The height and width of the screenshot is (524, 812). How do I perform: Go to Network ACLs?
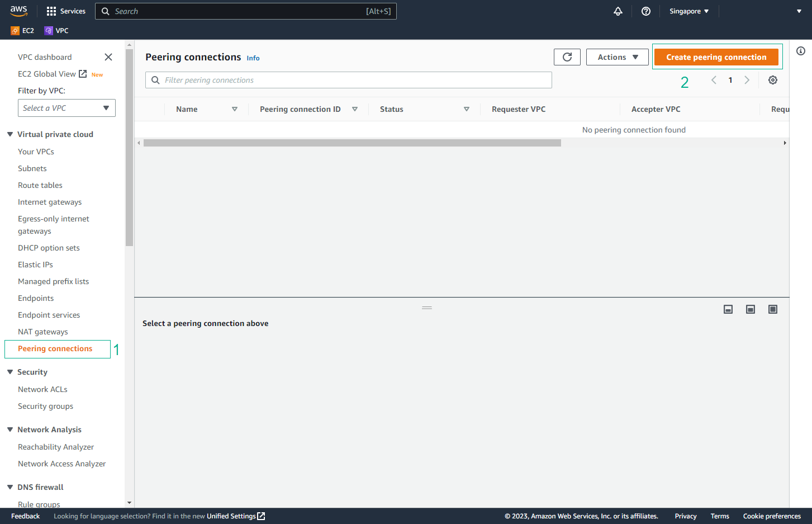[x=42, y=389]
